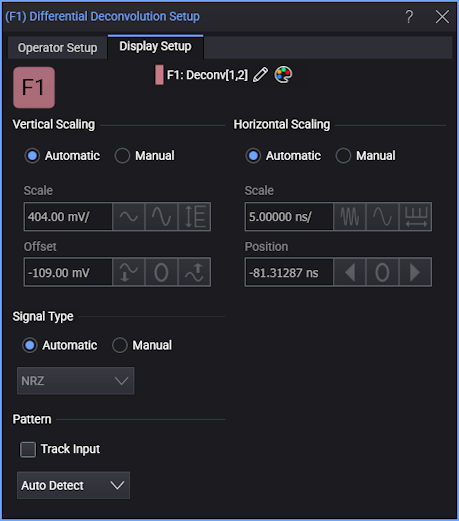Click the pink F1 function button
Screen dimensions: 459x521
[34, 87]
